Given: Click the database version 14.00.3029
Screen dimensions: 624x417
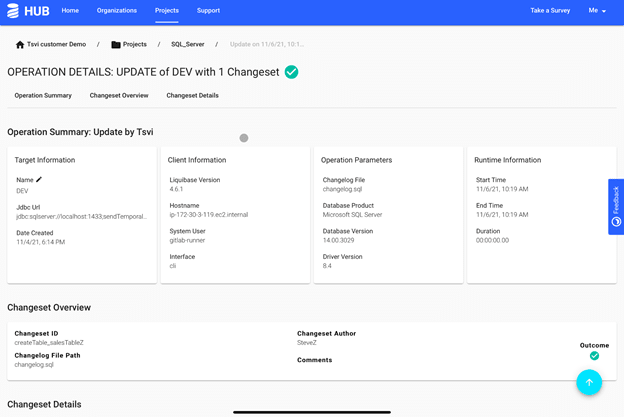Looking at the screenshot, I should coord(338,240).
